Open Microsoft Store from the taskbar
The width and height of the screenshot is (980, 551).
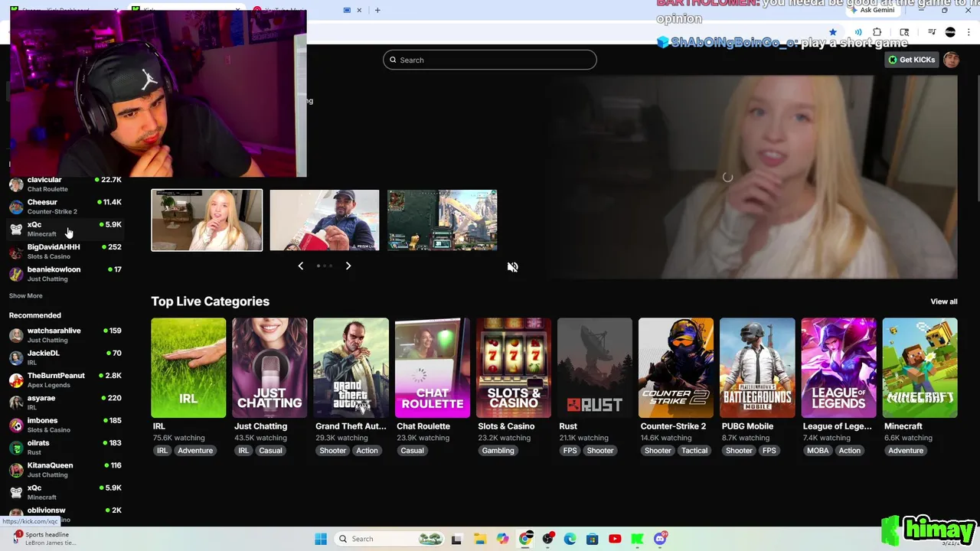coord(593,539)
